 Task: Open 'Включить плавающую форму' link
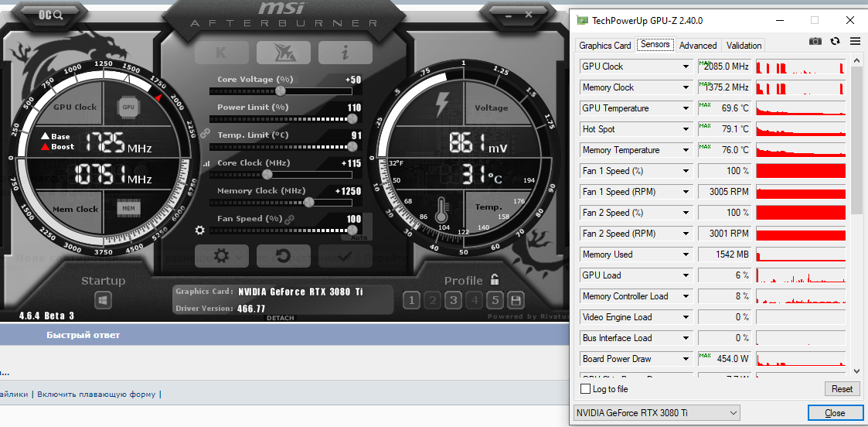point(97,395)
